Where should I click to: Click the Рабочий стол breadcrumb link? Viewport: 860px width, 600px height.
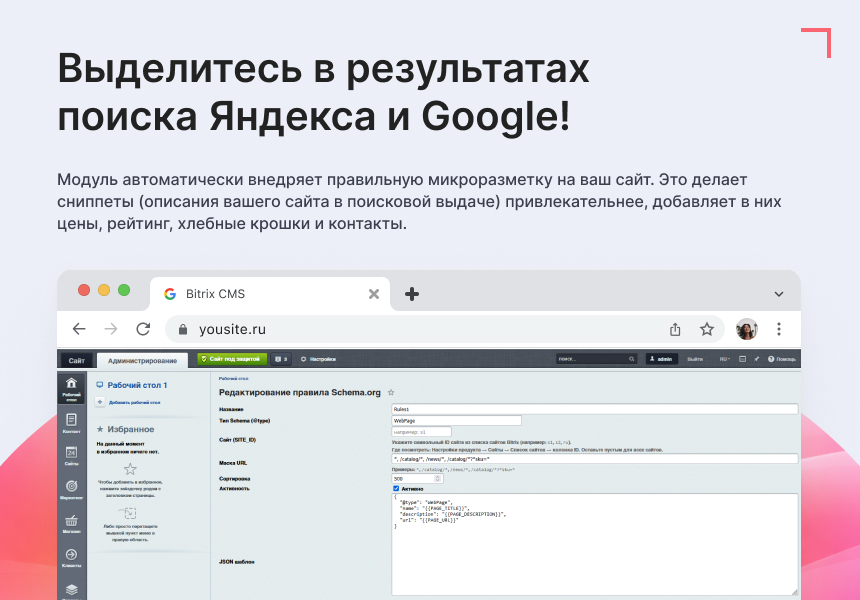click(x=234, y=378)
